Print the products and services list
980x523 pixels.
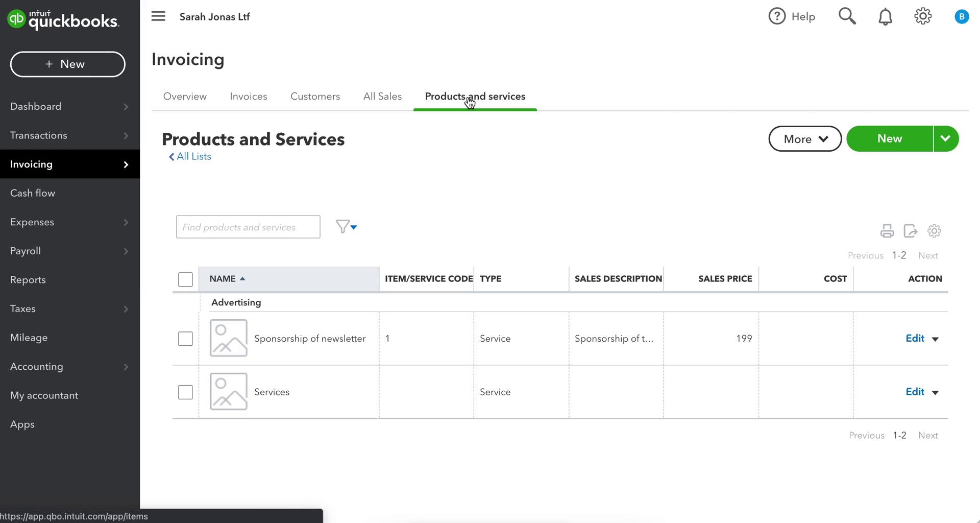(x=887, y=231)
